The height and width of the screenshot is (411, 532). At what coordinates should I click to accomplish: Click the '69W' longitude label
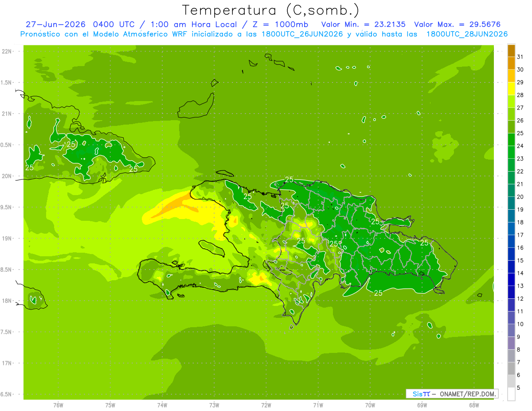point(422,405)
